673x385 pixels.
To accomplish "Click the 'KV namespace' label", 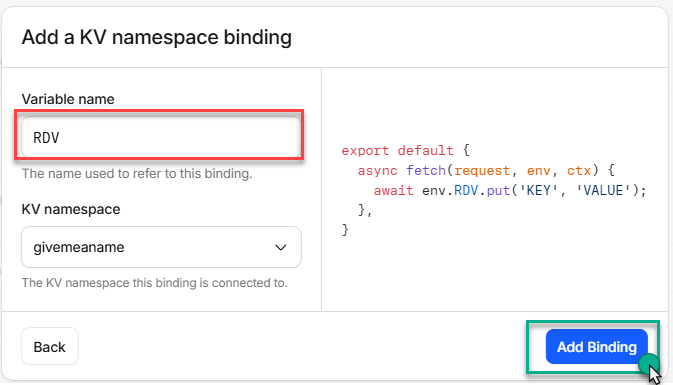I will tap(71, 209).
